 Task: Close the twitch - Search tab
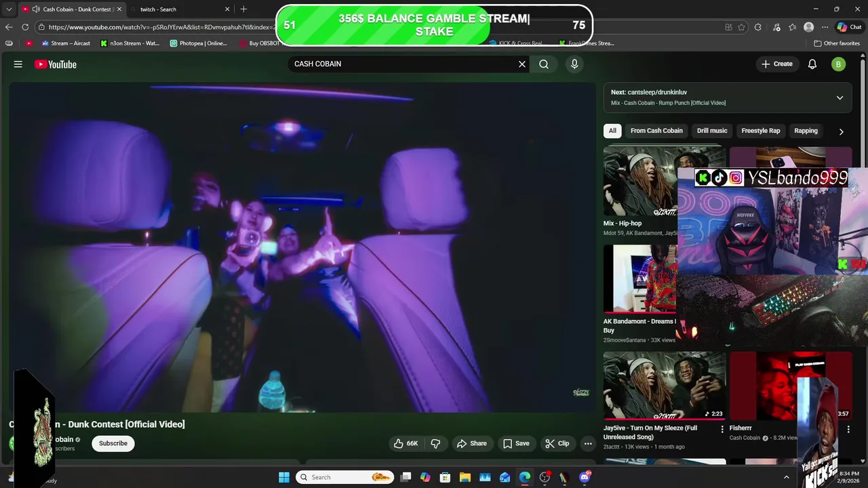[227, 9]
